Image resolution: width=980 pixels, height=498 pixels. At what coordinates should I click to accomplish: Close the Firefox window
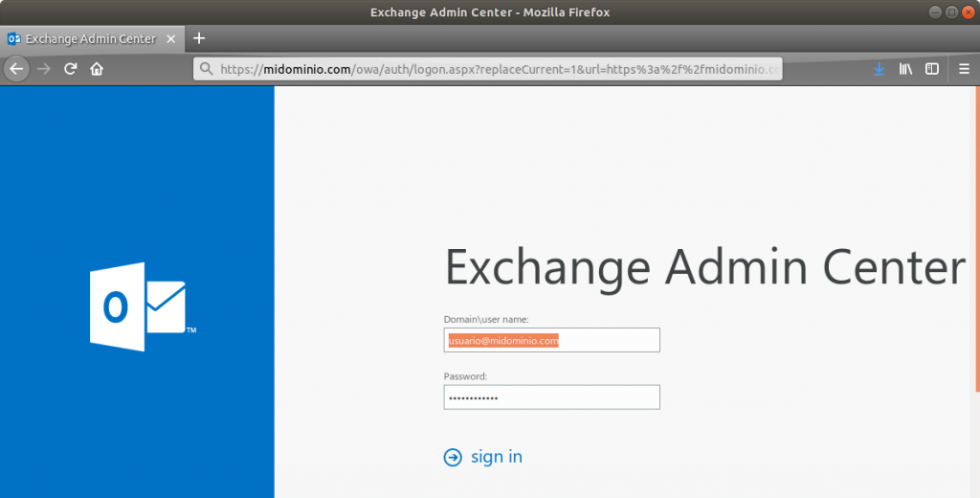coord(968,12)
